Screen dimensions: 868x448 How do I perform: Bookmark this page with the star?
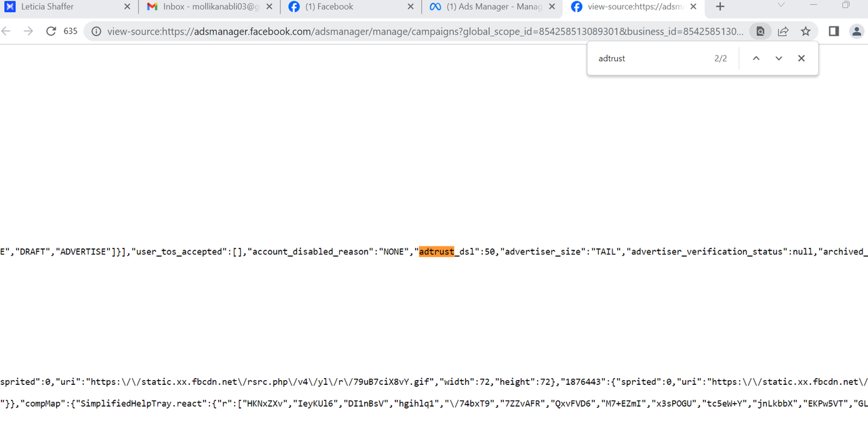click(x=806, y=31)
